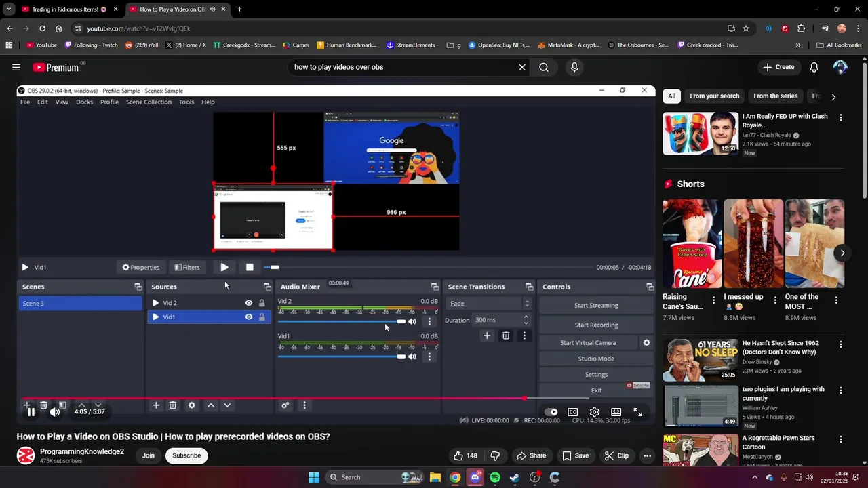The width and height of the screenshot is (868, 488).
Task: Bookmark this page with star icon
Action: tap(746, 28)
